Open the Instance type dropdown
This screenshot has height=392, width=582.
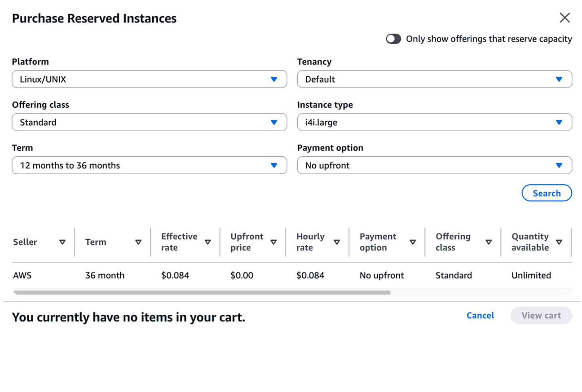434,122
